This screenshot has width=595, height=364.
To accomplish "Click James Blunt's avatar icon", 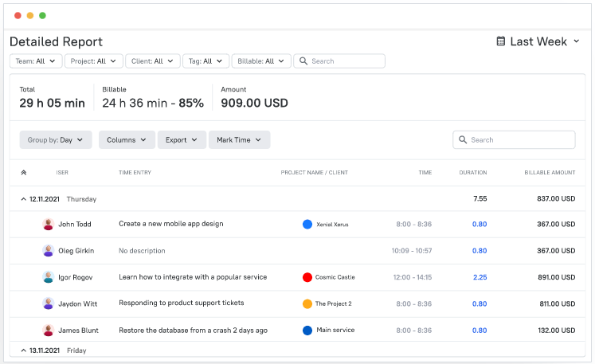I will click(x=49, y=330).
